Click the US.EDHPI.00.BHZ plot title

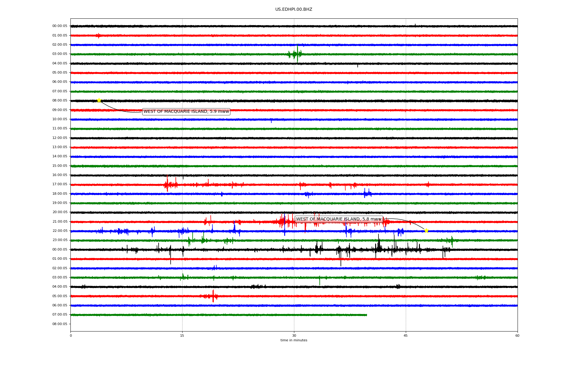[x=294, y=10]
